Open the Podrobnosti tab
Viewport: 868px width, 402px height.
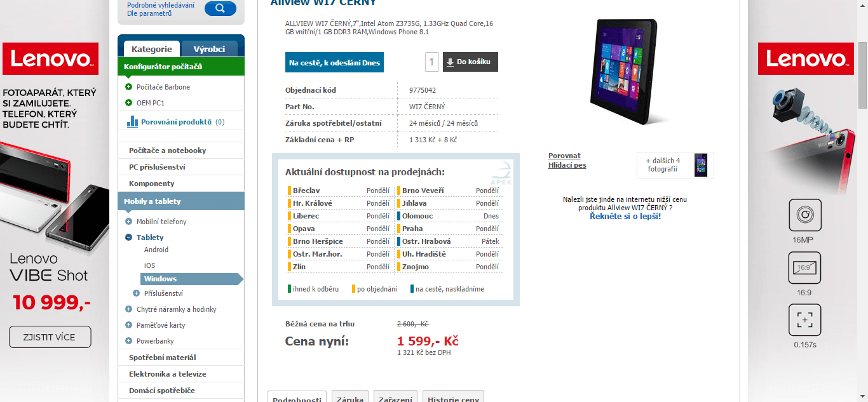click(x=297, y=398)
